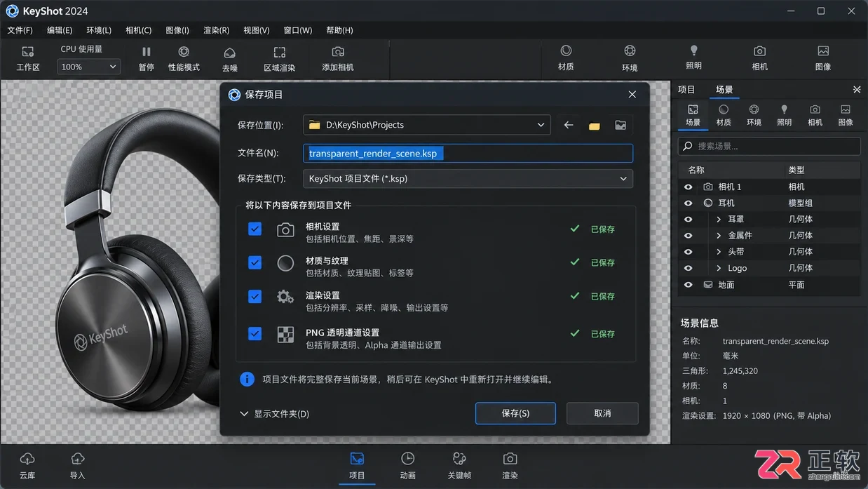Toggle visibility of the 头带 geometry

689,252
